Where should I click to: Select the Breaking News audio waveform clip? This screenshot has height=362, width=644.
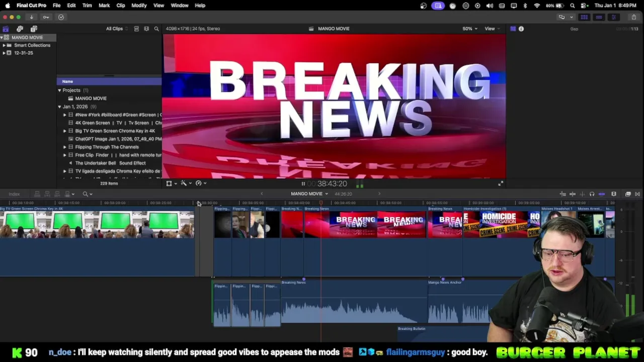[354, 302]
